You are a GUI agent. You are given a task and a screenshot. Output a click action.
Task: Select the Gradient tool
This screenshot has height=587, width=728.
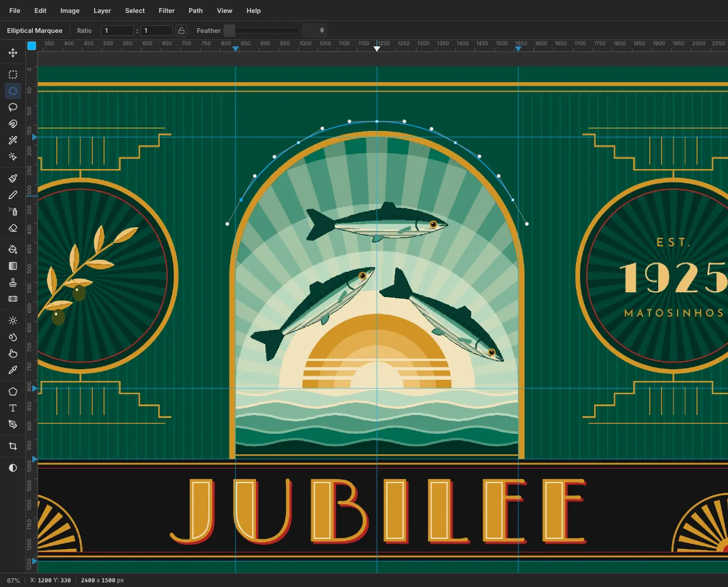click(x=13, y=266)
